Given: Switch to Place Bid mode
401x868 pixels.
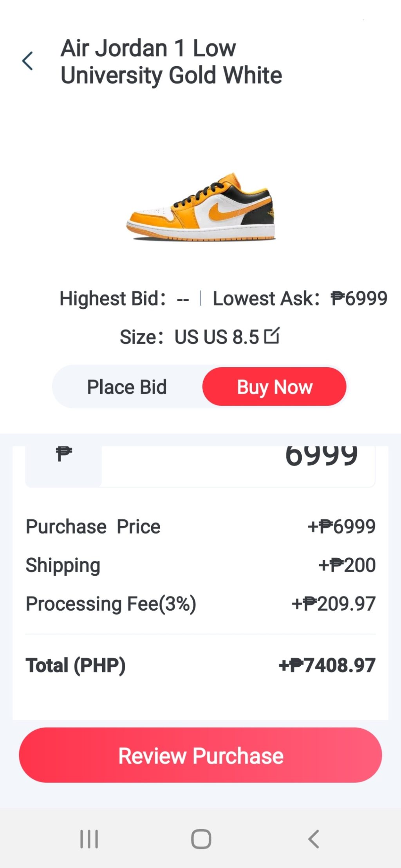Looking at the screenshot, I should [x=127, y=387].
